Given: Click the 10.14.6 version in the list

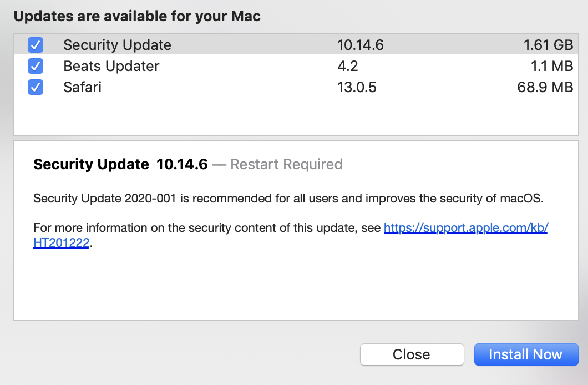Looking at the screenshot, I should click(x=360, y=45).
